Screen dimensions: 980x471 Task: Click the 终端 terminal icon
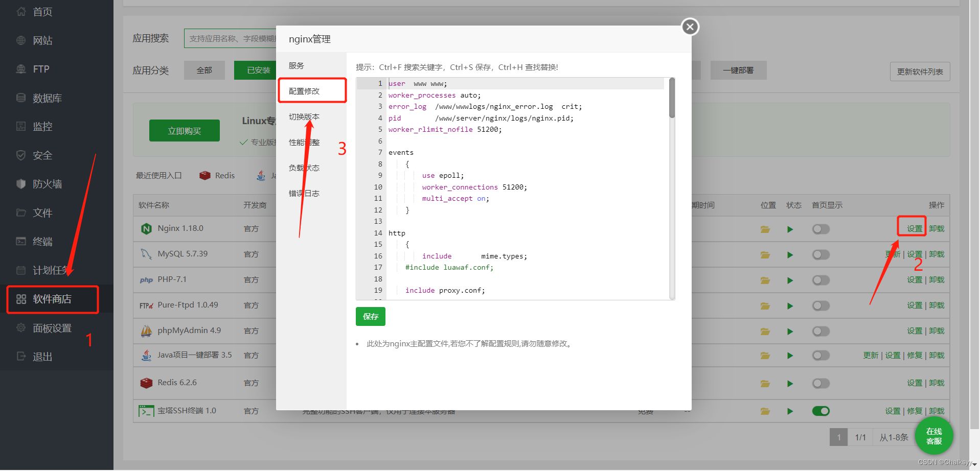point(21,241)
